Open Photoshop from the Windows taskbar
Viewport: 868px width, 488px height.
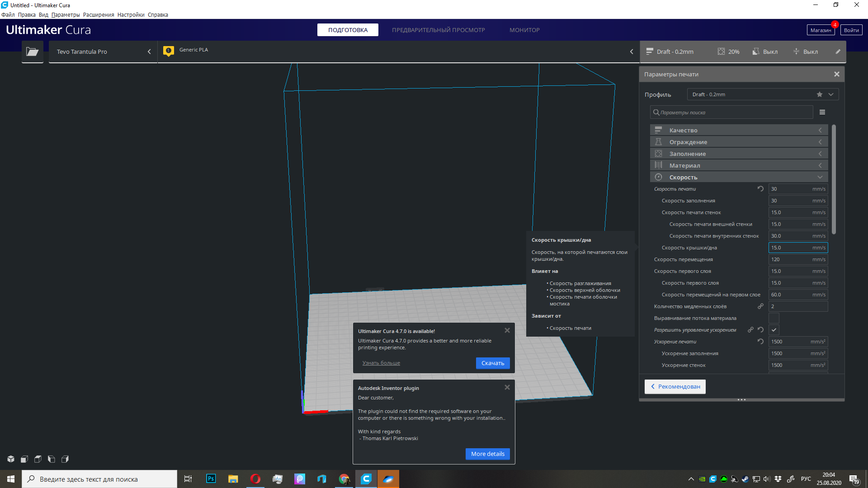coord(211,479)
